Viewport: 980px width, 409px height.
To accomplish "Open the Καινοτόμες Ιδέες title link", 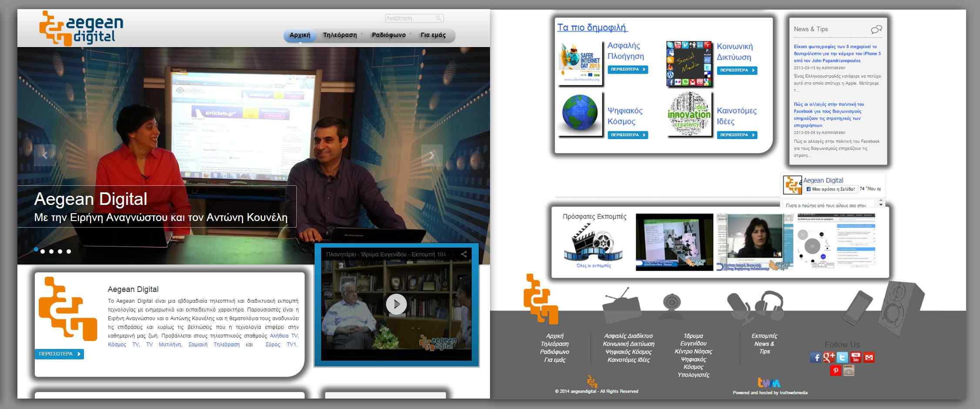I will [737, 116].
